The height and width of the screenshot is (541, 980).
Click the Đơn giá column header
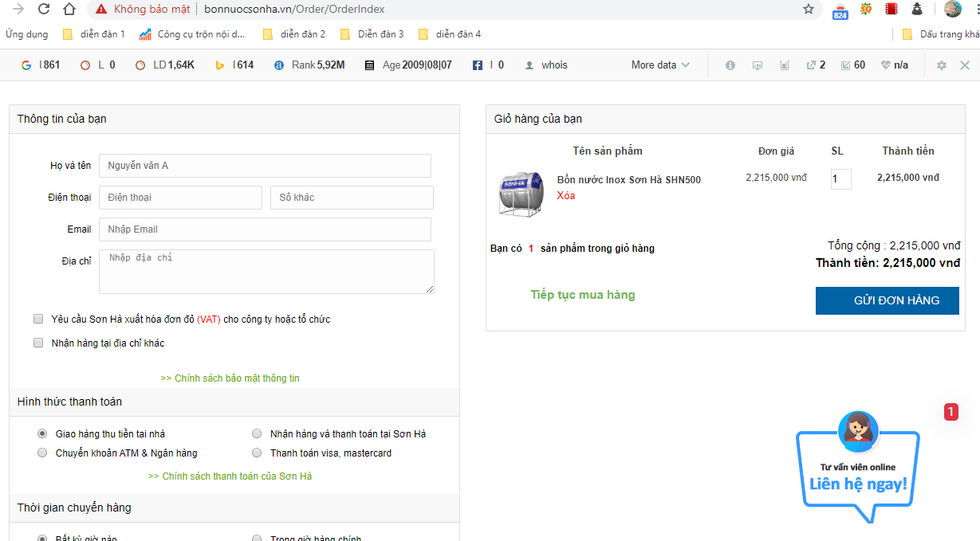(776, 151)
